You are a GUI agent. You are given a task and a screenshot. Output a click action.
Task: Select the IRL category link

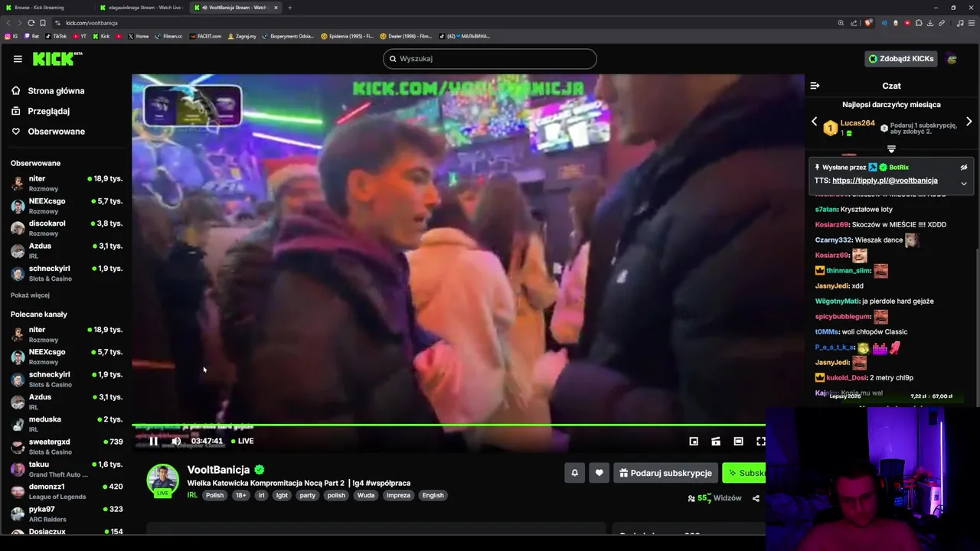pyautogui.click(x=193, y=495)
